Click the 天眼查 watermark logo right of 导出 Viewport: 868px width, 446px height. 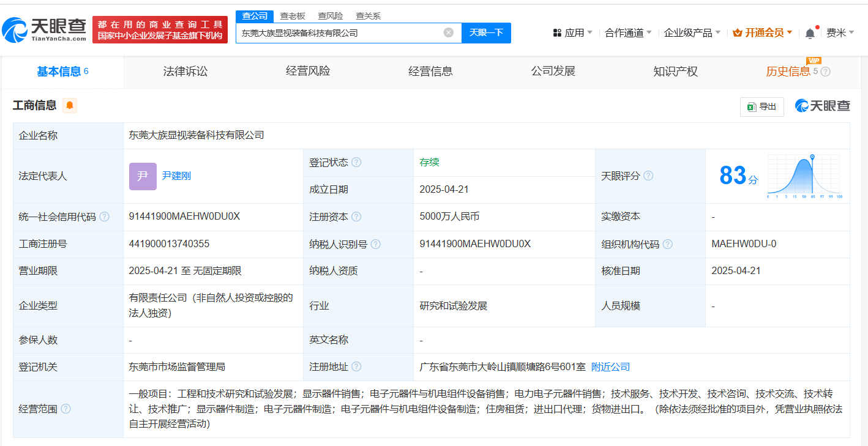822,105
